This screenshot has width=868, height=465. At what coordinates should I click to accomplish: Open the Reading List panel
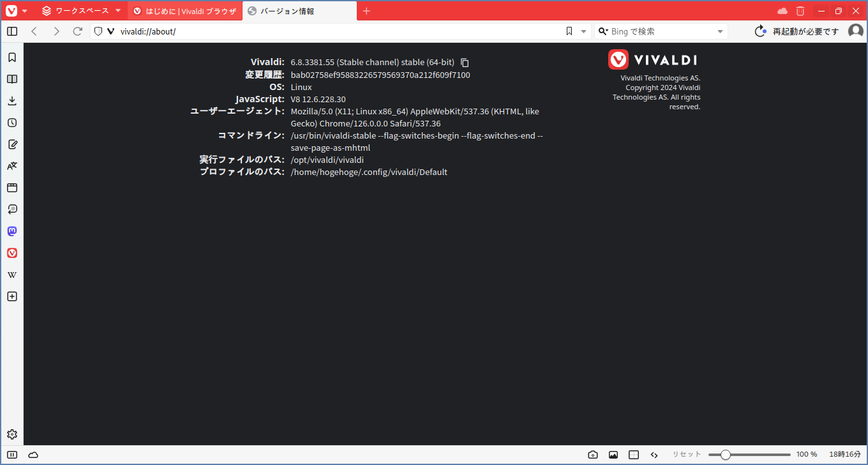point(11,79)
